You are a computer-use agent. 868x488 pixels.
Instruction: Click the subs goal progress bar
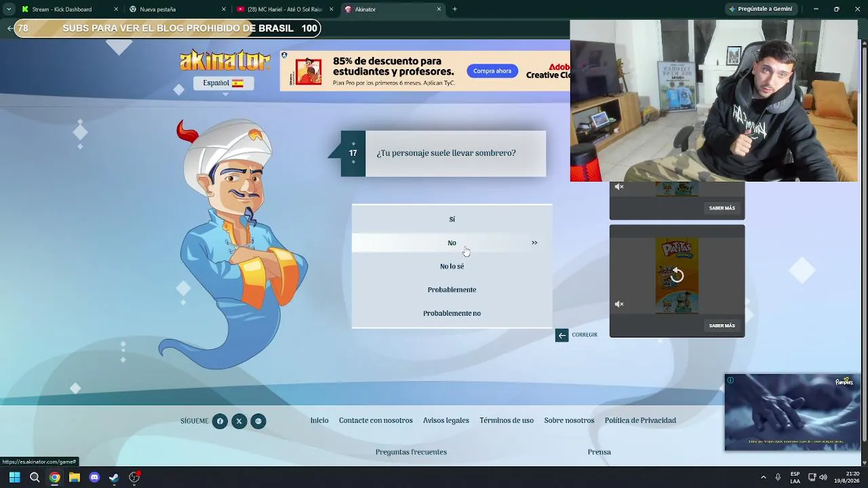[x=167, y=28]
